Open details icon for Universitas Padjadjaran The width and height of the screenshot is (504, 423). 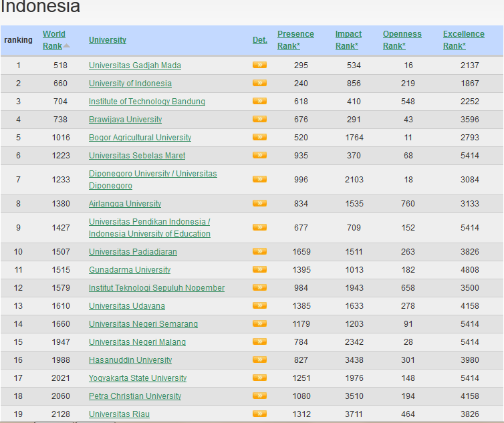tap(259, 251)
